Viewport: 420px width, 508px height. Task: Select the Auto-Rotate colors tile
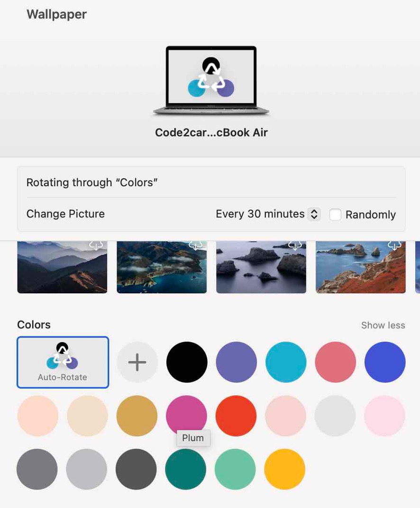coord(63,362)
